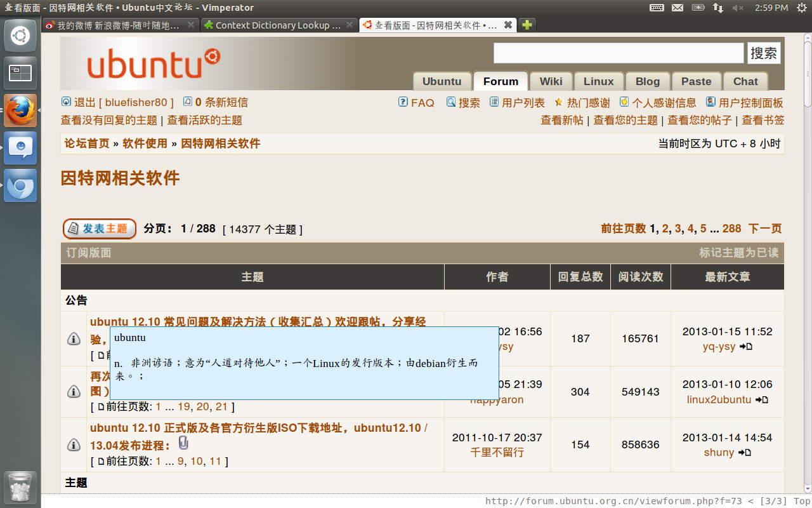Launch Firefox from the Unity launcher
This screenshot has height=508, width=812.
(x=20, y=110)
